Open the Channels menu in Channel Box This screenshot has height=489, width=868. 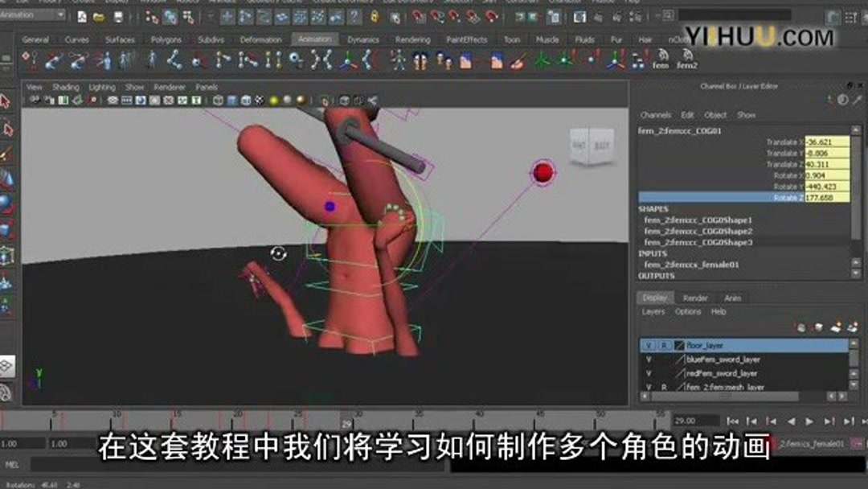click(655, 113)
